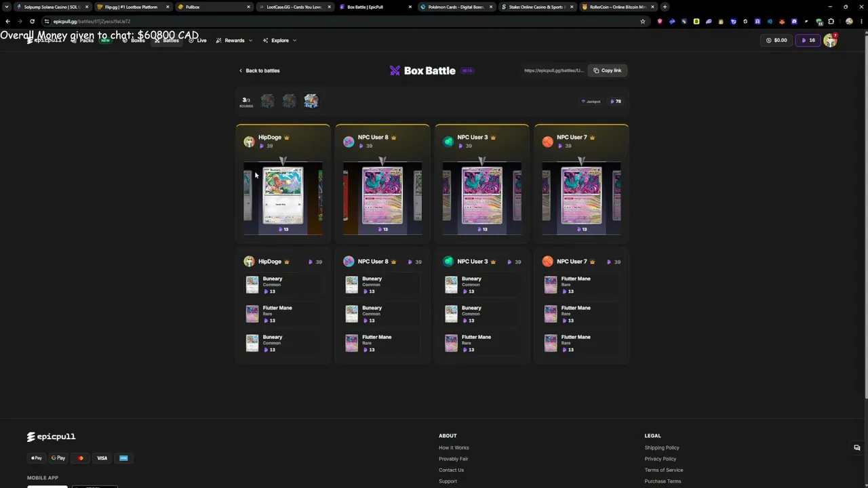Open the 16 gems balance button
The width and height of the screenshot is (868, 488).
808,40
